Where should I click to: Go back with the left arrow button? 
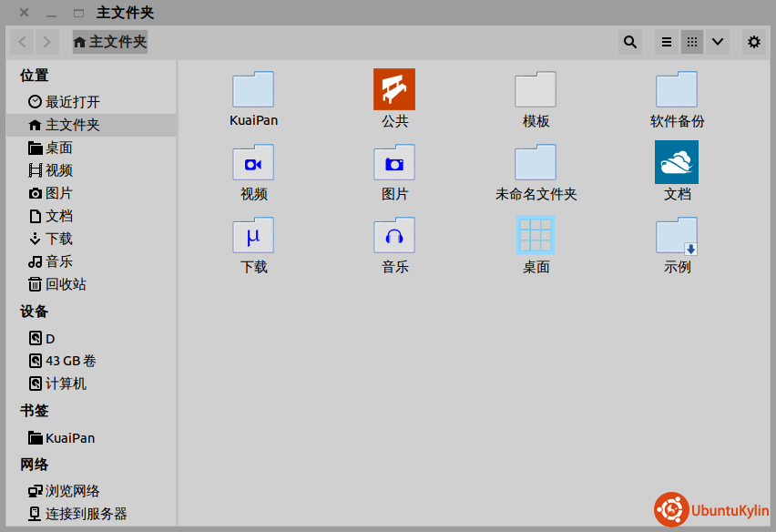pyautogui.click(x=23, y=42)
